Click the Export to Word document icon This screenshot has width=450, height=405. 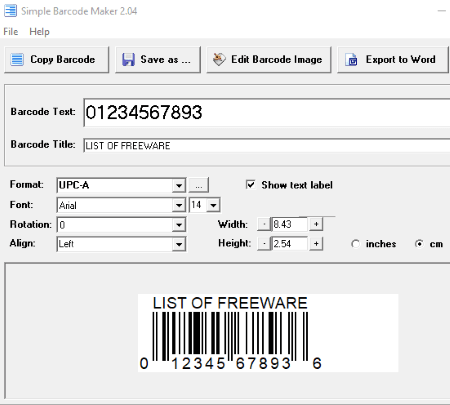351,60
